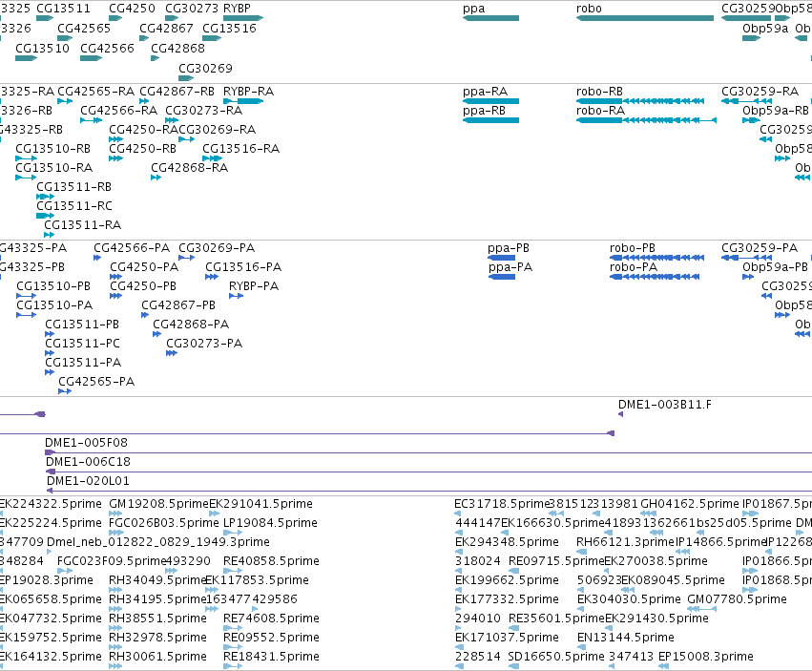
Task: Select gene label CG42566
Action: click(x=107, y=48)
